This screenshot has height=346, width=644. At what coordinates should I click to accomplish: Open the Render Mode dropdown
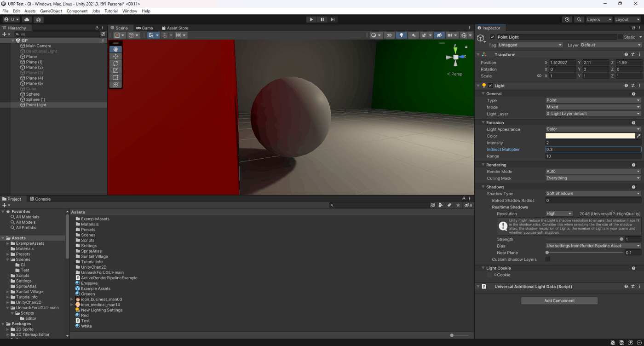click(593, 172)
